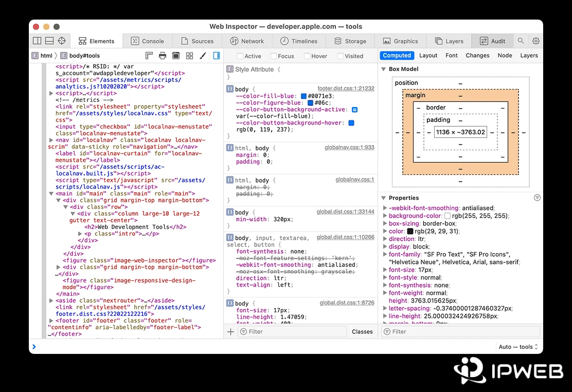The image size is (572, 392).
Task: Toggle the Focus pseudo-class checkbox
Action: click(x=273, y=56)
